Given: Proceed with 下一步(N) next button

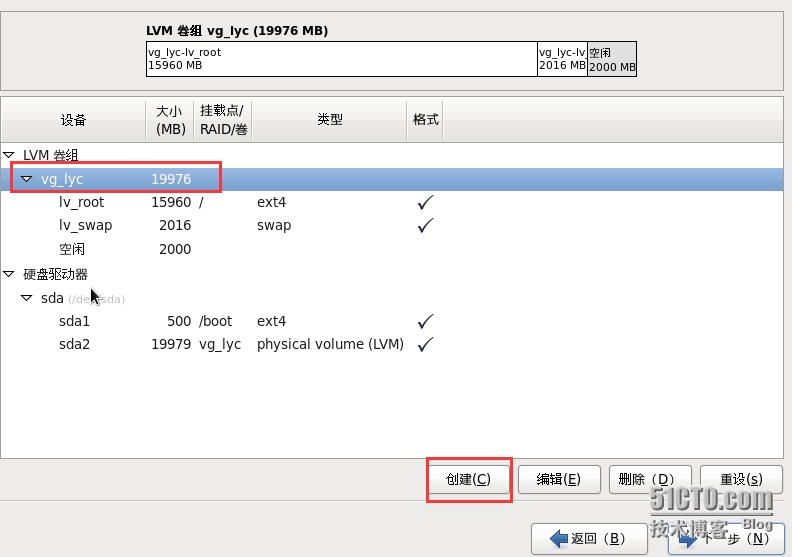Looking at the screenshot, I should [726, 539].
